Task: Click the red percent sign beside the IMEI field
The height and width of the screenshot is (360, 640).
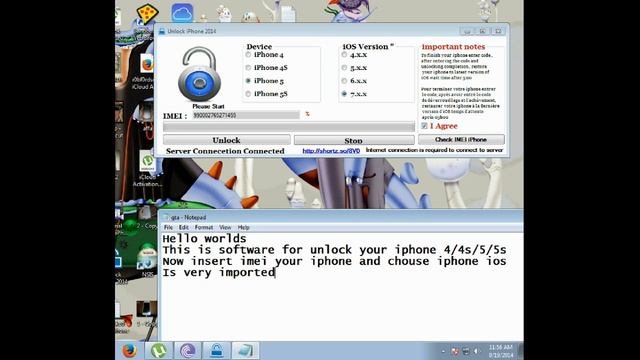Action: (x=307, y=114)
